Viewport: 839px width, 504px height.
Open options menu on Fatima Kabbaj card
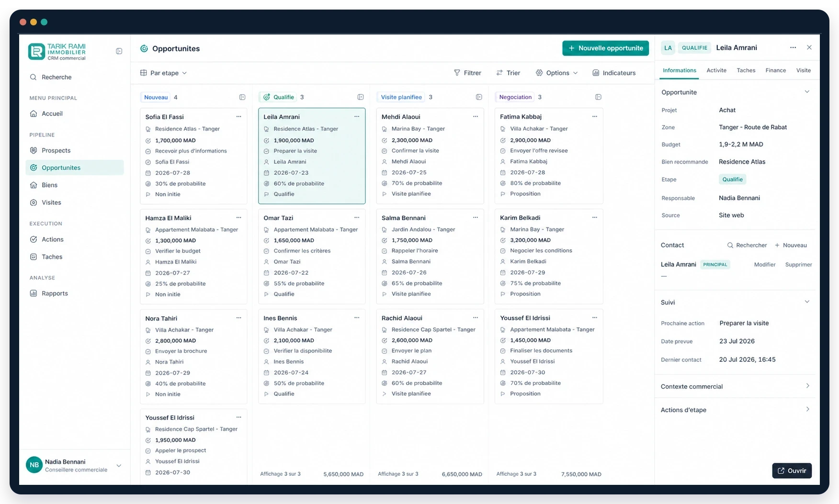coord(594,117)
